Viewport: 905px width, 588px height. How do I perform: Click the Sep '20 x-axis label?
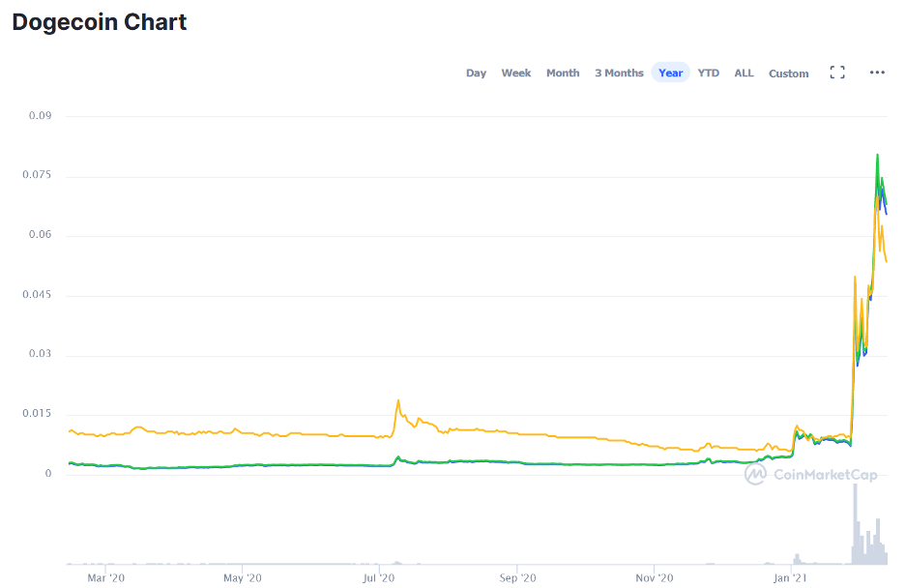(517, 577)
